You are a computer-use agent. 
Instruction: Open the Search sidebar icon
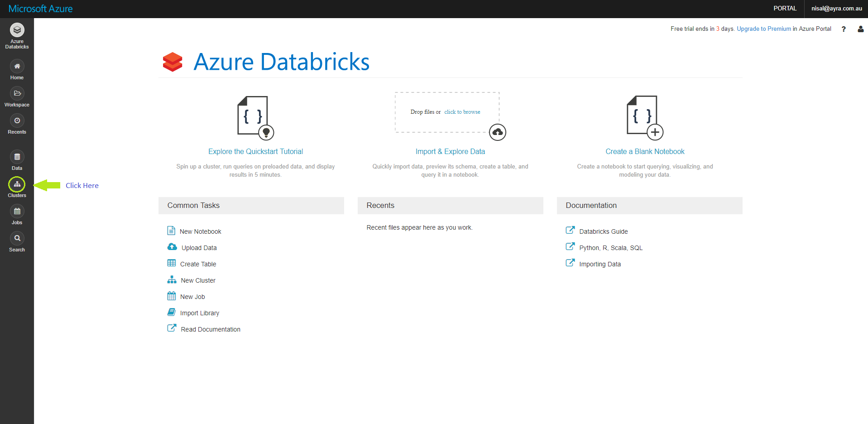(x=17, y=239)
